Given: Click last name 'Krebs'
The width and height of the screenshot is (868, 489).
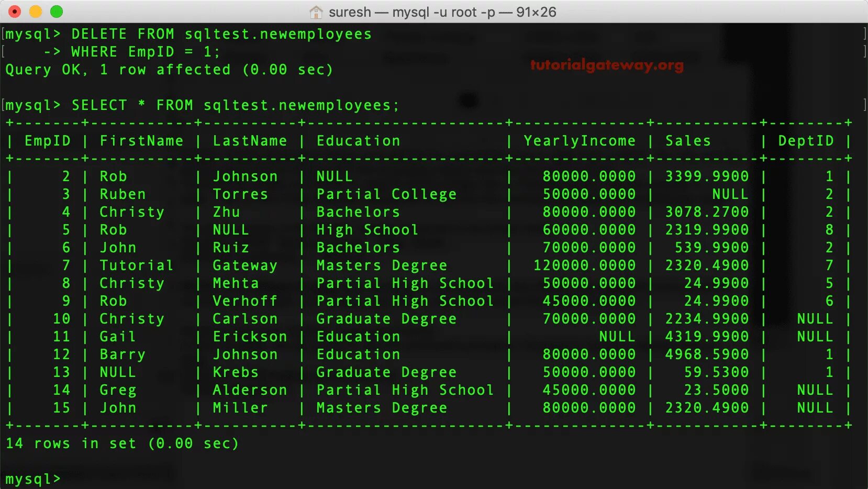Looking at the screenshot, I should (236, 372).
